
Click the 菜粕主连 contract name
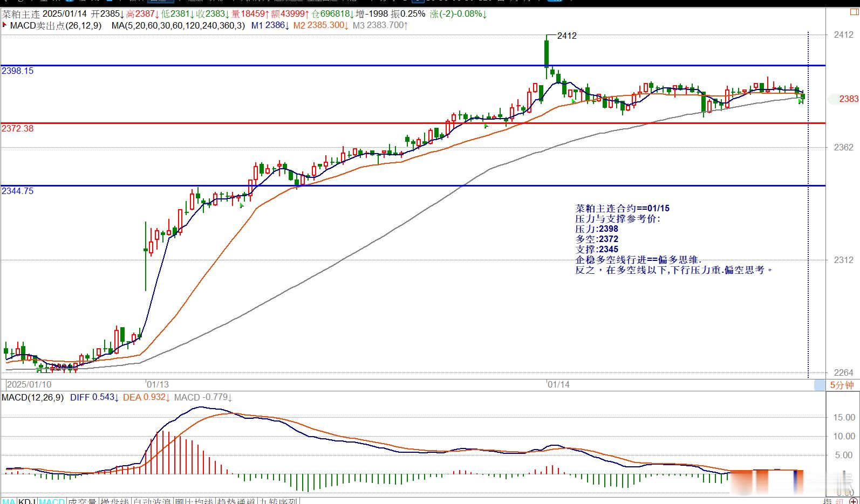coord(21,14)
